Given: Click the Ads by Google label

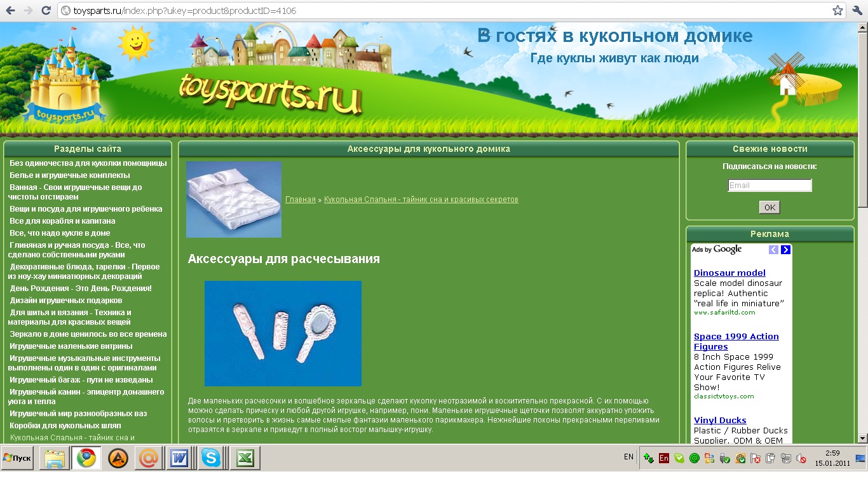Looking at the screenshot, I should (x=717, y=250).
